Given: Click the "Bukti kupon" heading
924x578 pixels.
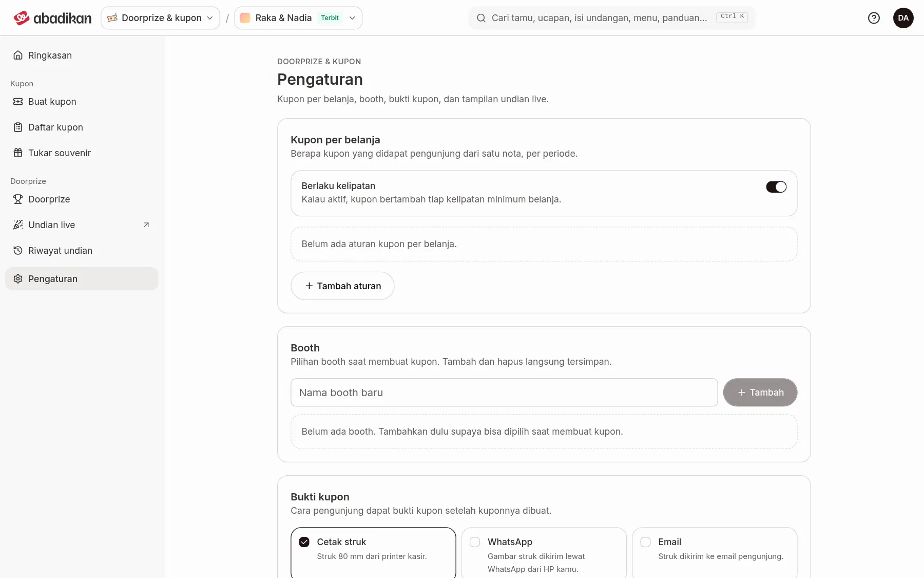Looking at the screenshot, I should tap(320, 497).
